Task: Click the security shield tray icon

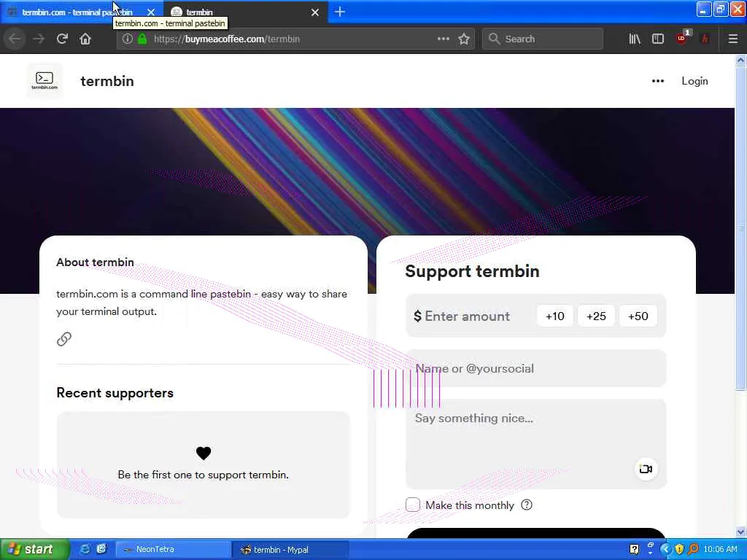Action: tap(679, 549)
